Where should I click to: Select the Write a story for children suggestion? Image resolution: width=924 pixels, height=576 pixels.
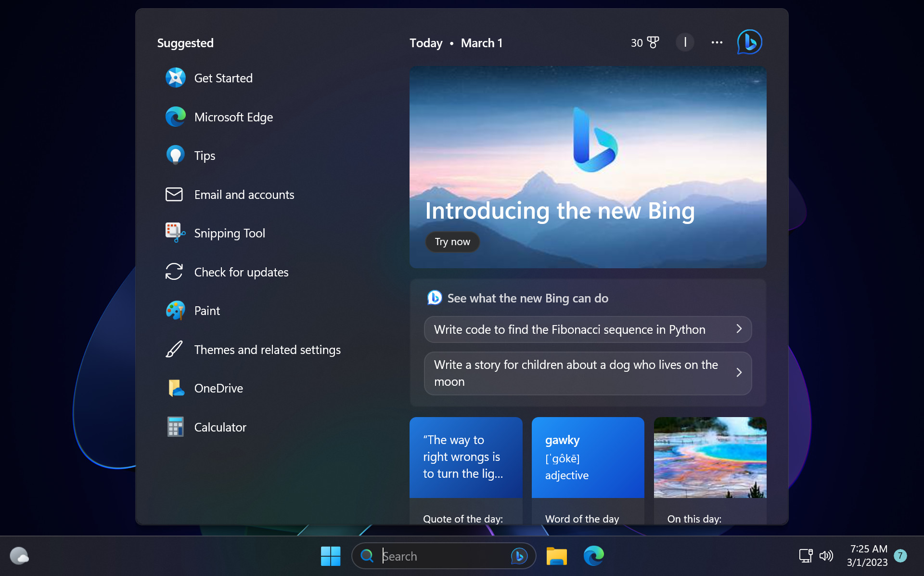[x=588, y=373]
